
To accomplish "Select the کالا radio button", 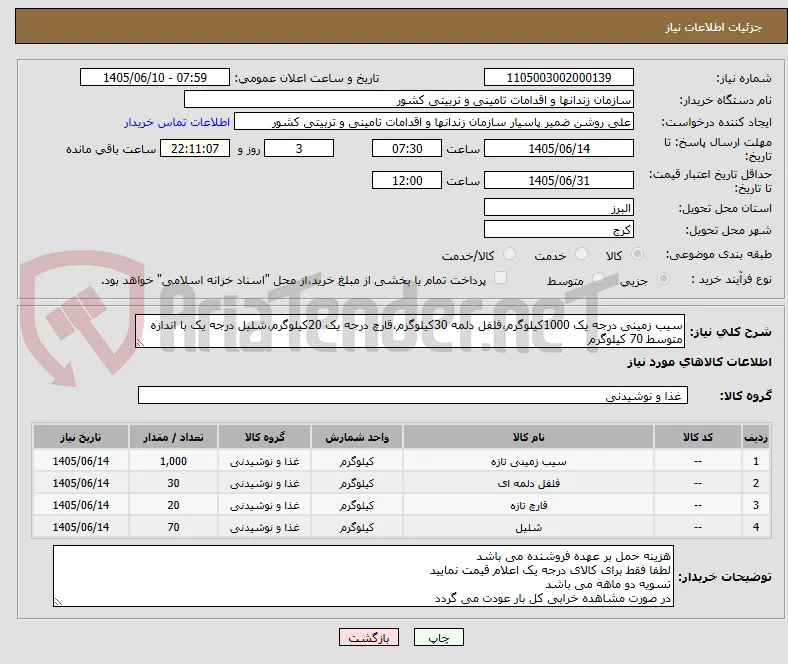I will (x=637, y=254).
